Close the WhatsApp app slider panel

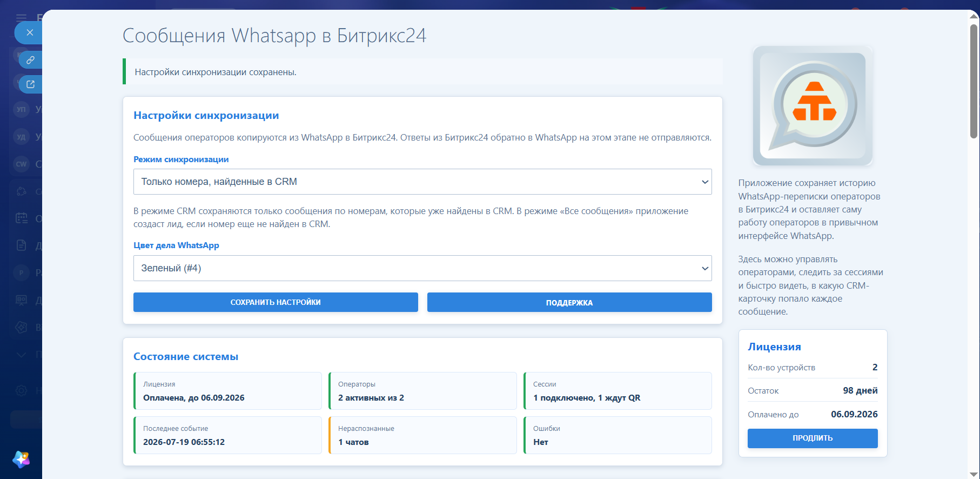[x=30, y=33]
